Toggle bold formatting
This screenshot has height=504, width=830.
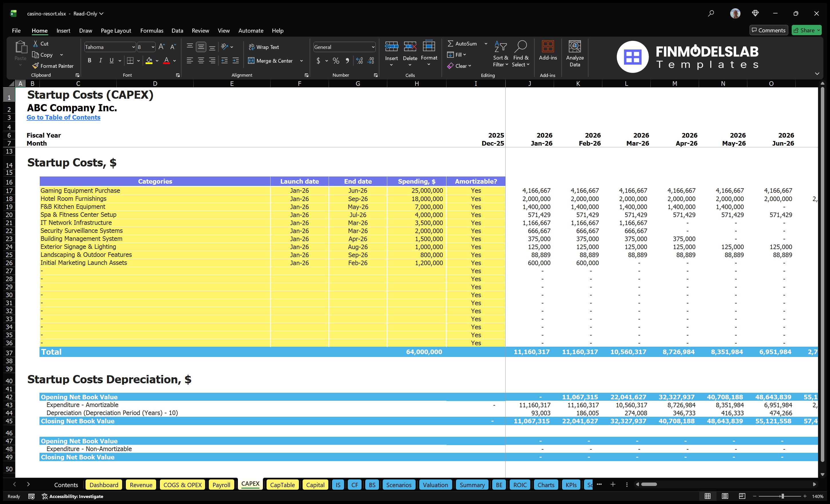click(89, 61)
